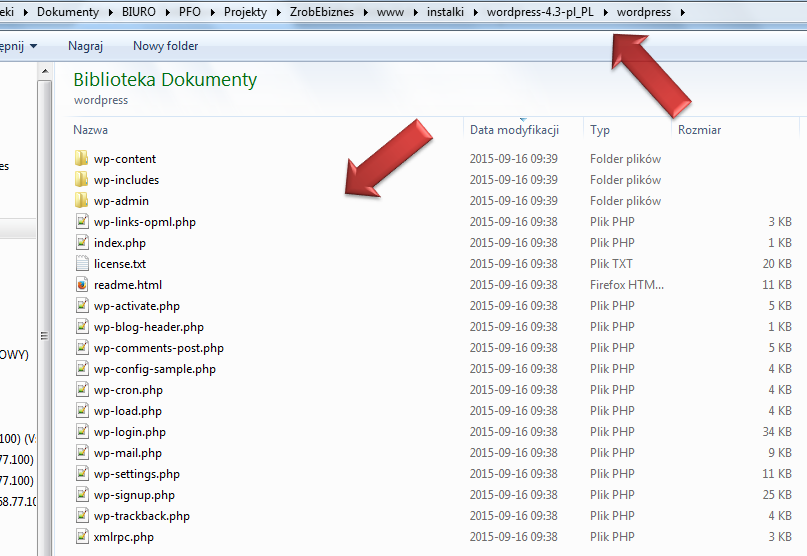Open the wp-content folder icon
The width and height of the screenshot is (807, 556).
click(81, 159)
